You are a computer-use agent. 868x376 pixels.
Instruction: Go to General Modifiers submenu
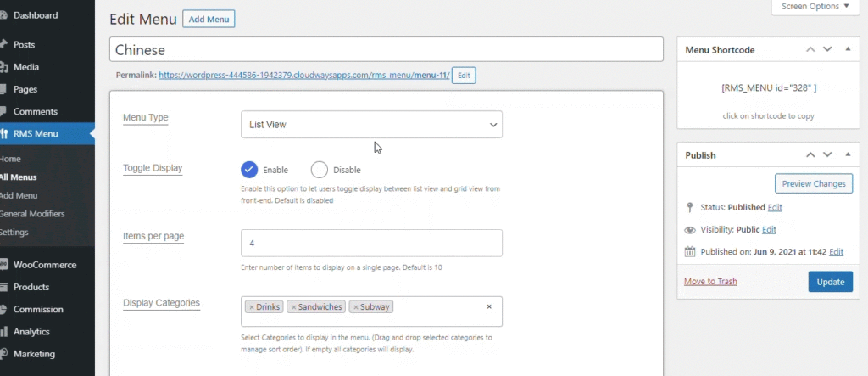click(32, 214)
